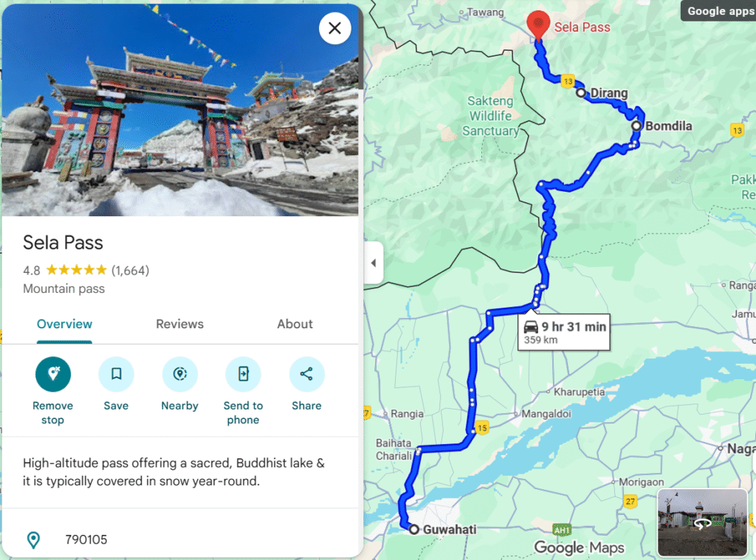Select the Bomdila waypoint marker
The height and width of the screenshot is (560, 756).
636,125
